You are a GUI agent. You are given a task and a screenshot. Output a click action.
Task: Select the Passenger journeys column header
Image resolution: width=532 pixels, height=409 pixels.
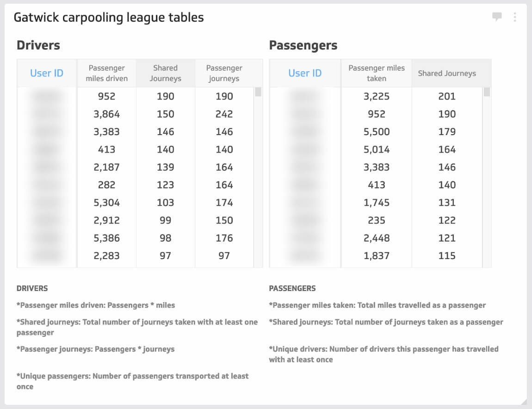pos(224,73)
